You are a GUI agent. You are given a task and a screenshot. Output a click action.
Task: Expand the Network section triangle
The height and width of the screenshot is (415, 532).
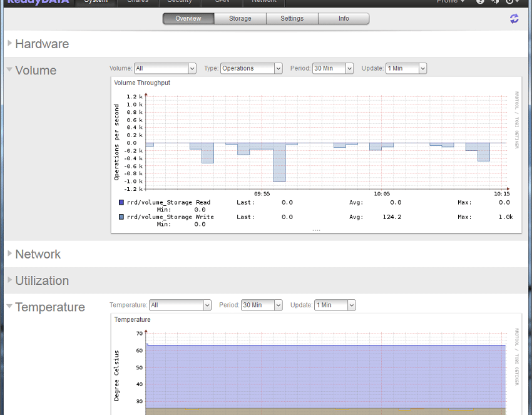[10, 254]
